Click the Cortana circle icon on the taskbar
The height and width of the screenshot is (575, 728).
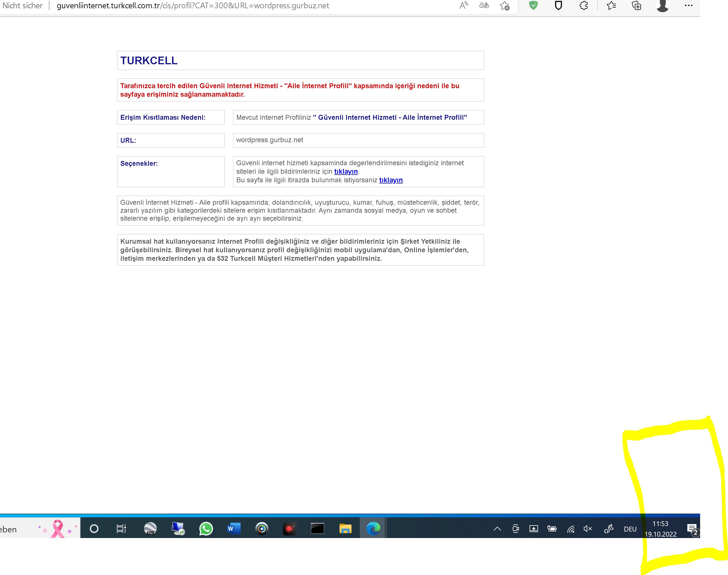(94, 529)
